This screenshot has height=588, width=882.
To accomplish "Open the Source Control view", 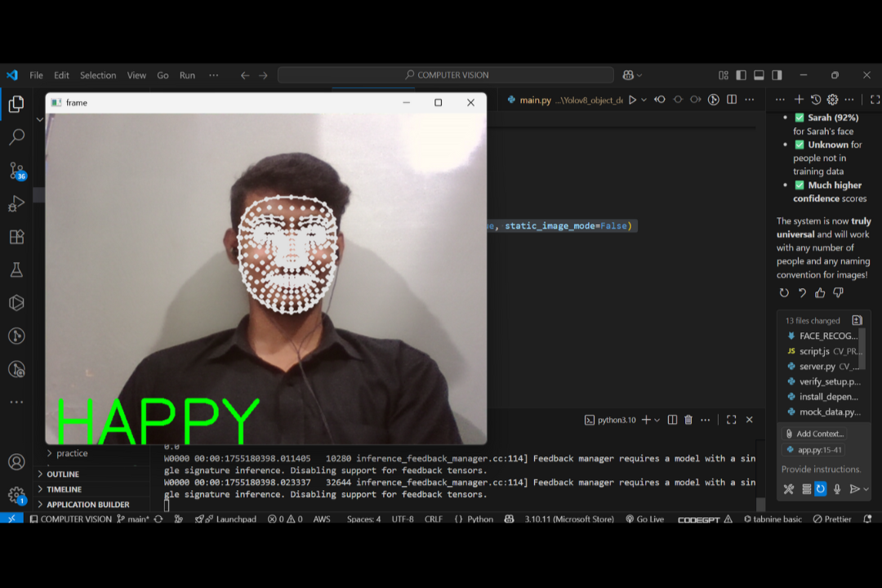I will [x=16, y=171].
